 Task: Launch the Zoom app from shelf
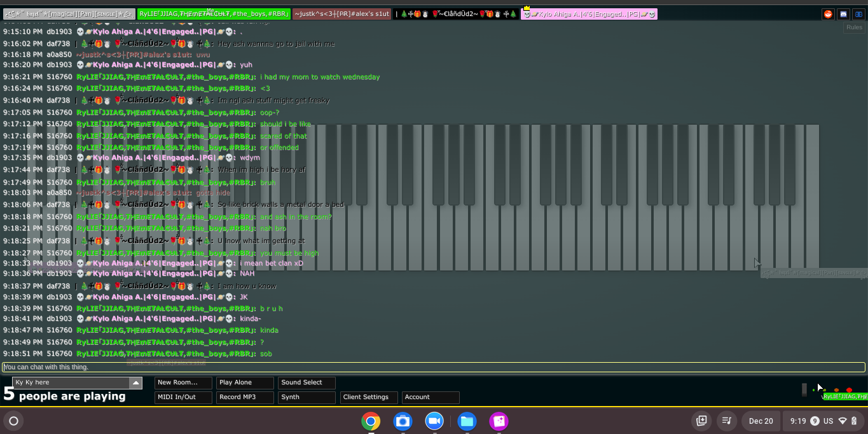(x=434, y=421)
